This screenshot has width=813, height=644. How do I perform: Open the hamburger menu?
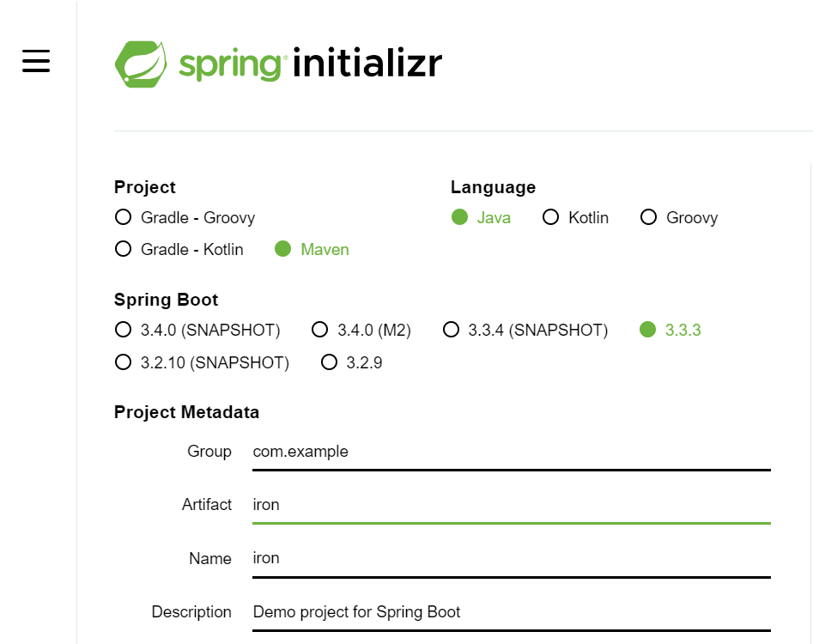36,61
